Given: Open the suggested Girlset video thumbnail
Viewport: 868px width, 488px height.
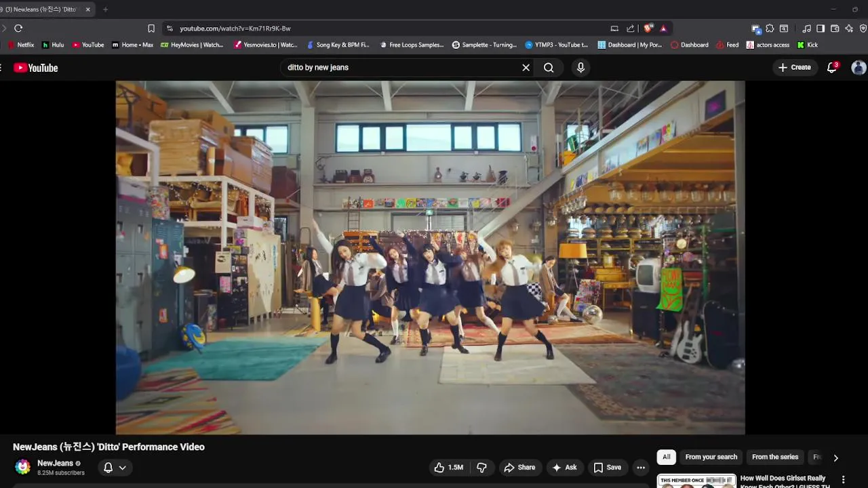Looking at the screenshot, I should 696,481.
